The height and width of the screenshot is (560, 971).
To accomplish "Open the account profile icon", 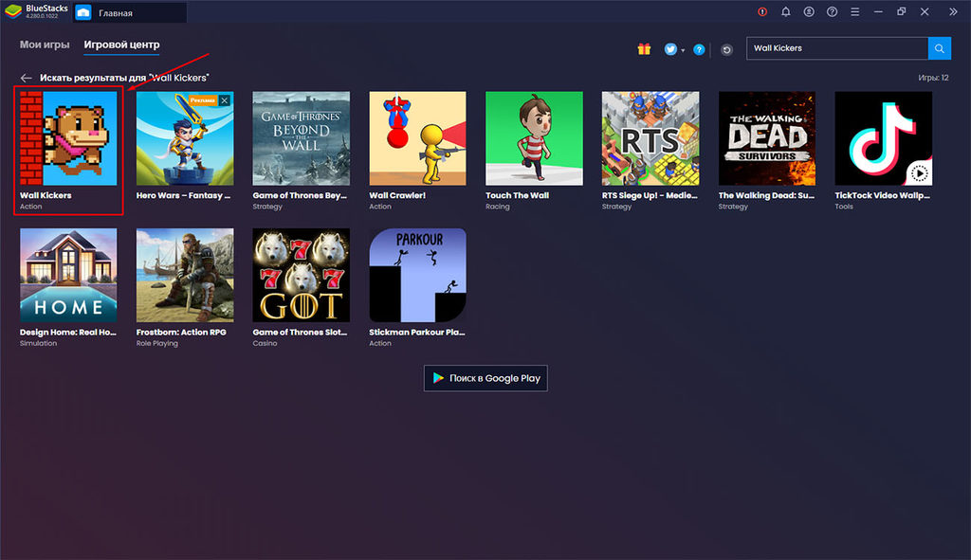I will coord(809,11).
